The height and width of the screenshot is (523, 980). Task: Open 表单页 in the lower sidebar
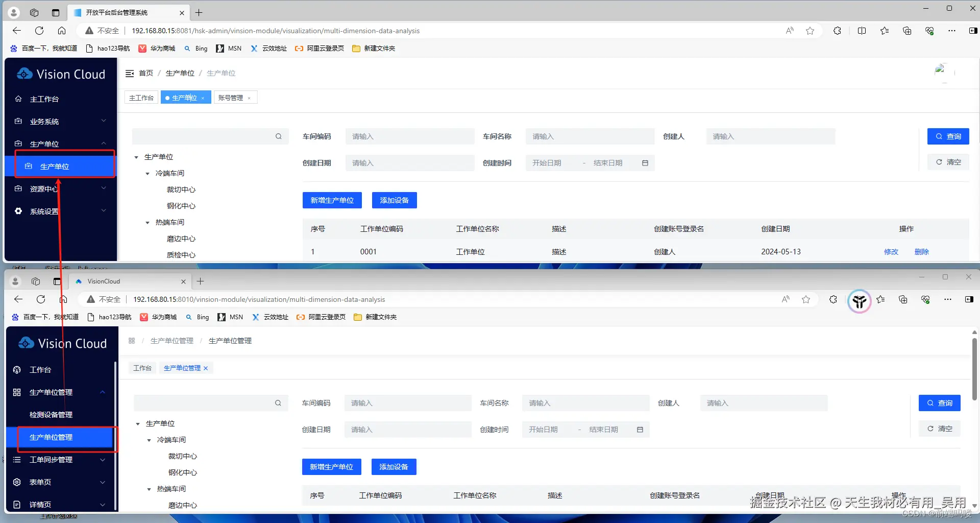[x=39, y=482]
